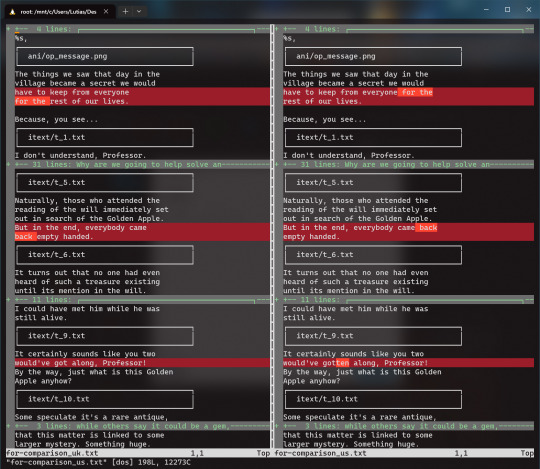Maximize the terminal window

click(507, 10)
